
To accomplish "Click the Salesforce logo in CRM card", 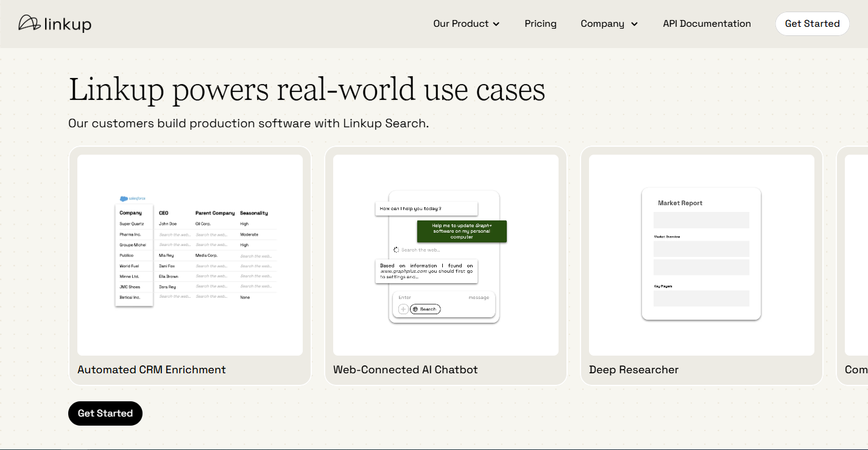I will [133, 199].
